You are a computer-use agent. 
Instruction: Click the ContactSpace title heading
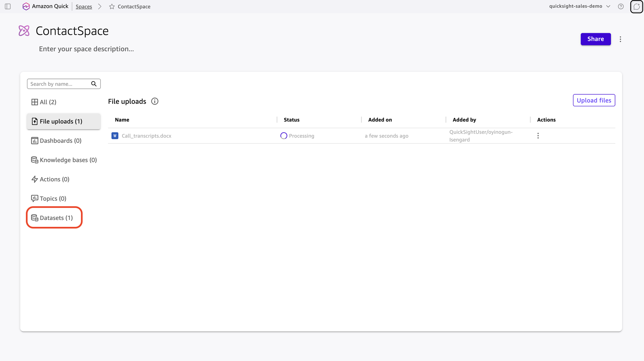tap(72, 31)
